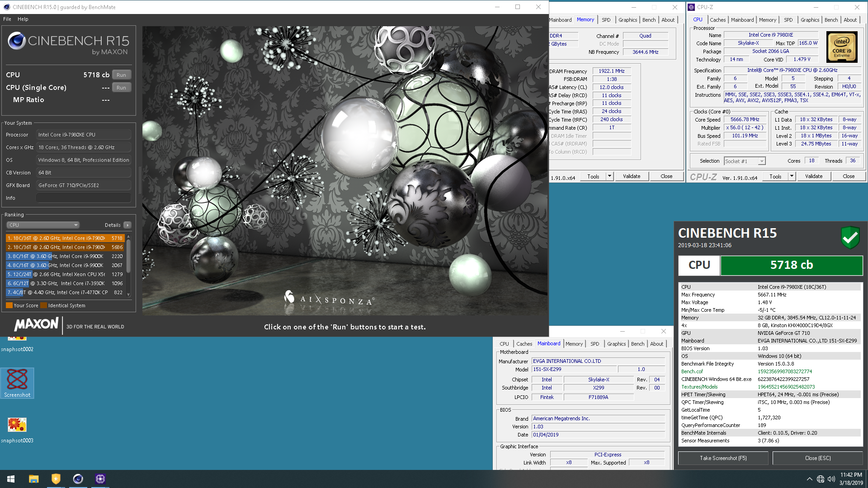This screenshot has height=488, width=868.
Task: Click the Bench.cof integrity link
Action: point(692,371)
